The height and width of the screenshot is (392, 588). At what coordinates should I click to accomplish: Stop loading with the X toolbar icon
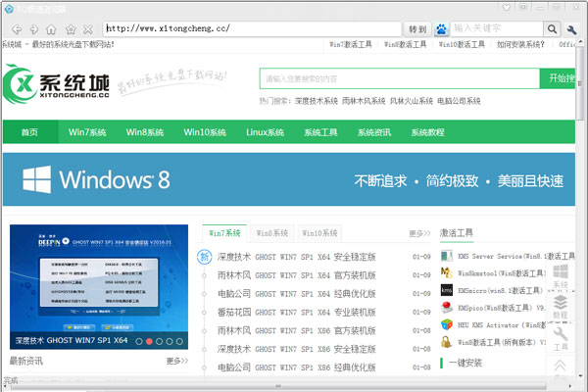click(88, 28)
